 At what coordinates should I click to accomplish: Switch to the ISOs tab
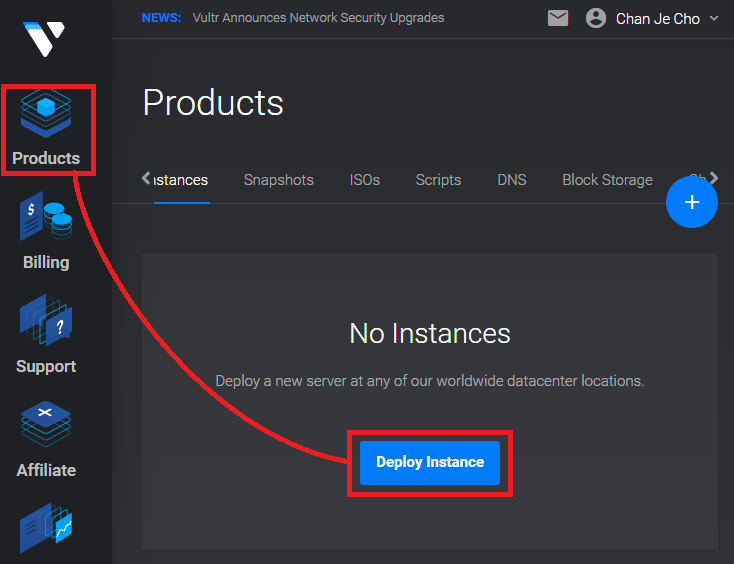[x=365, y=180]
